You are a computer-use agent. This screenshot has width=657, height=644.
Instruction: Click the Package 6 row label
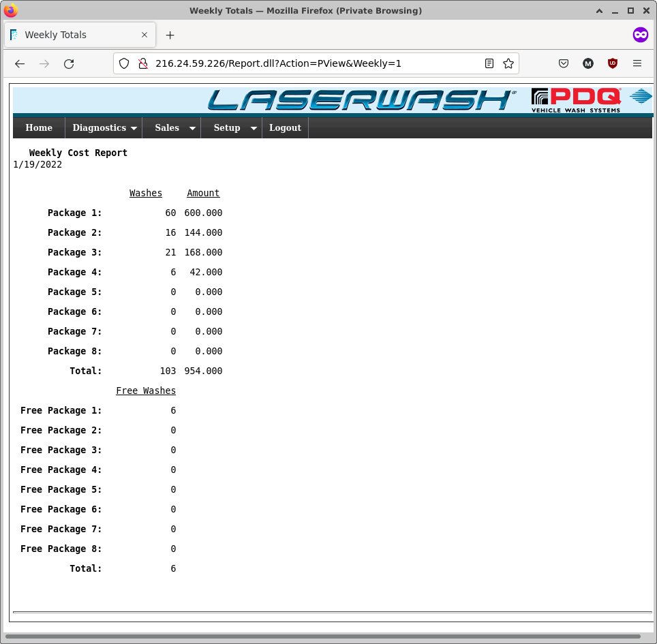click(x=74, y=311)
